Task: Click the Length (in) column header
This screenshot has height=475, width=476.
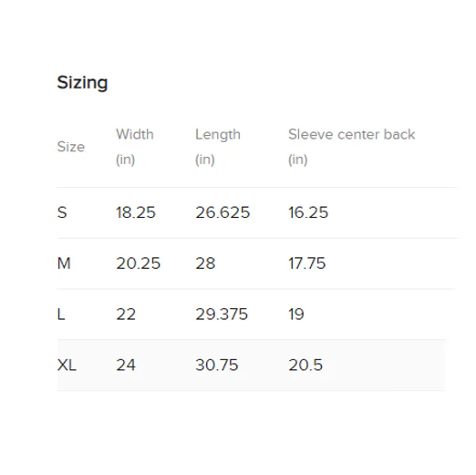Action: coord(218,147)
